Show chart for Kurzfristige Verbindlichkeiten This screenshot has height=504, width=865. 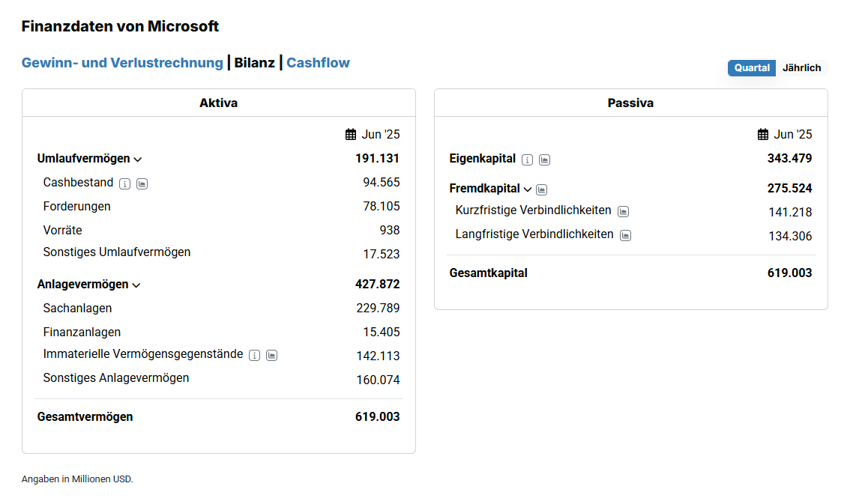(623, 211)
